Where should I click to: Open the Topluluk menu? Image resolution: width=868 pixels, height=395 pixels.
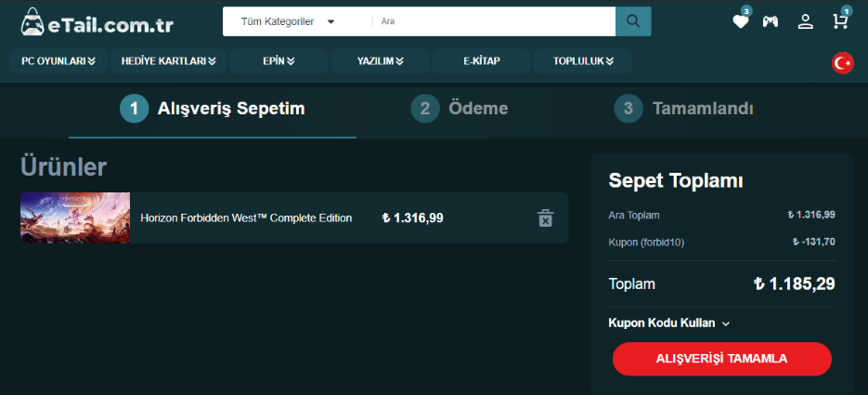pos(583,61)
